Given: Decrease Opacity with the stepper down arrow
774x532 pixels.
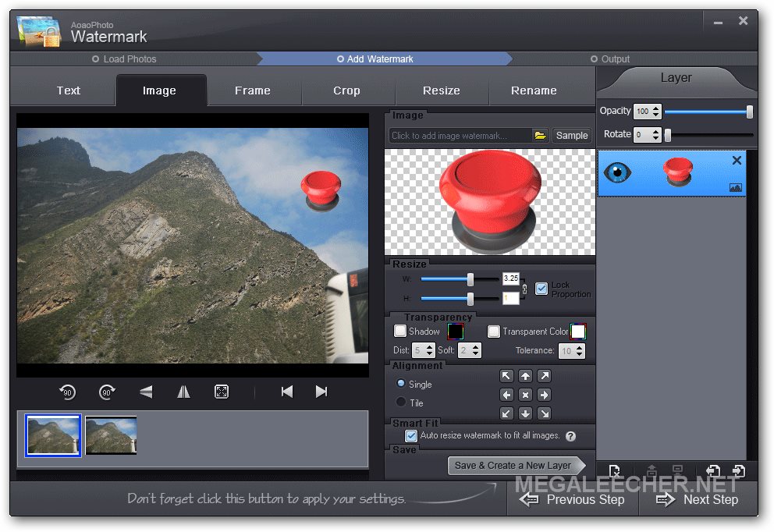Looking at the screenshot, I should pyautogui.click(x=655, y=115).
